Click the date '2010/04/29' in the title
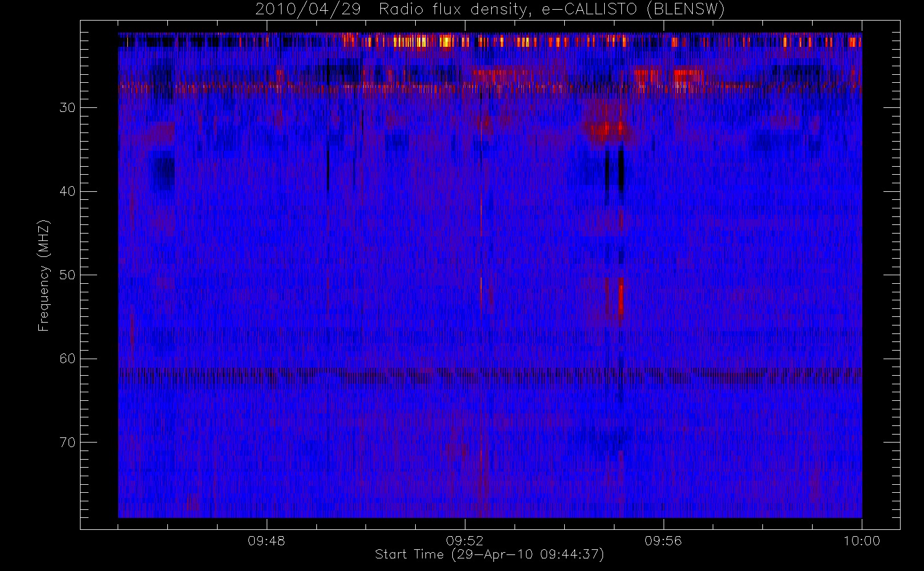The height and width of the screenshot is (571, 924). coord(308,10)
